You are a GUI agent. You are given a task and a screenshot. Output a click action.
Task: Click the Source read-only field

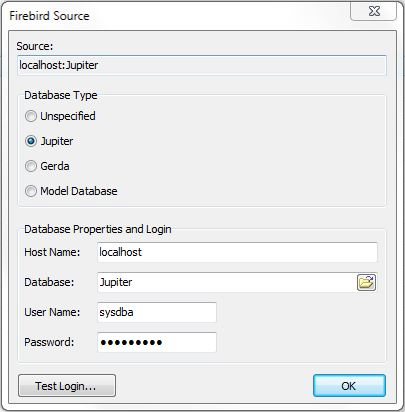(x=202, y=65)
